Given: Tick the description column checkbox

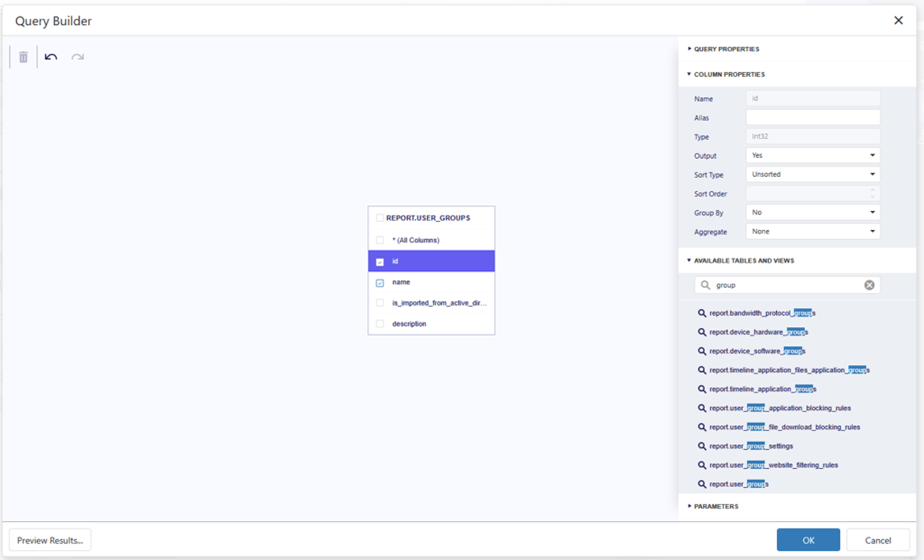Looking at the screenshot, I should [380, 324].
